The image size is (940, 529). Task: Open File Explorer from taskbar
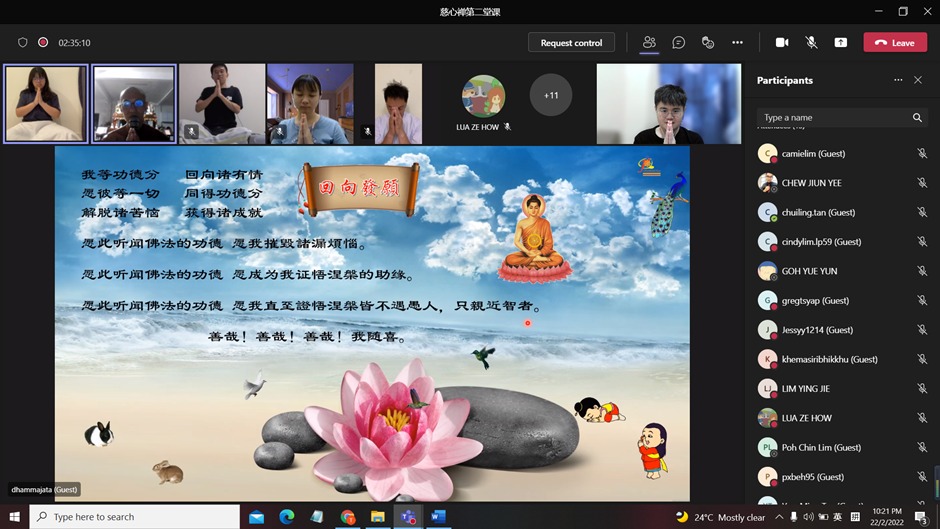pyautogui.click(x=378, y=516)
